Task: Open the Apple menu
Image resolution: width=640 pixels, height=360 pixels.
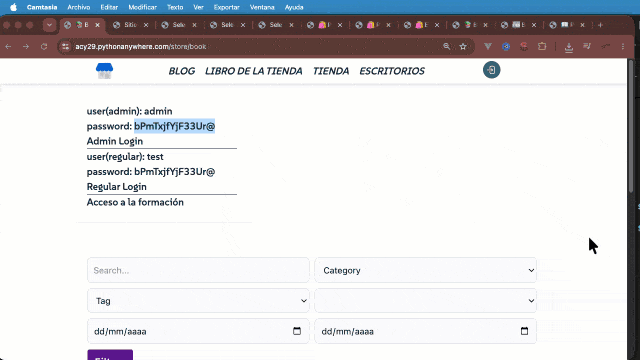Action: [x=13, y=7]
